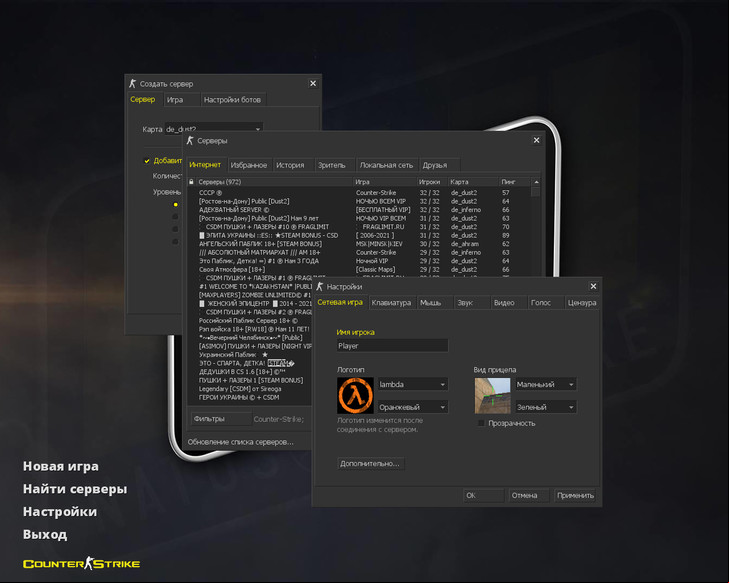Viewport: 729px width, 583px height.
Task: Click the orange lambda logo preview
Action: point(355,396)
